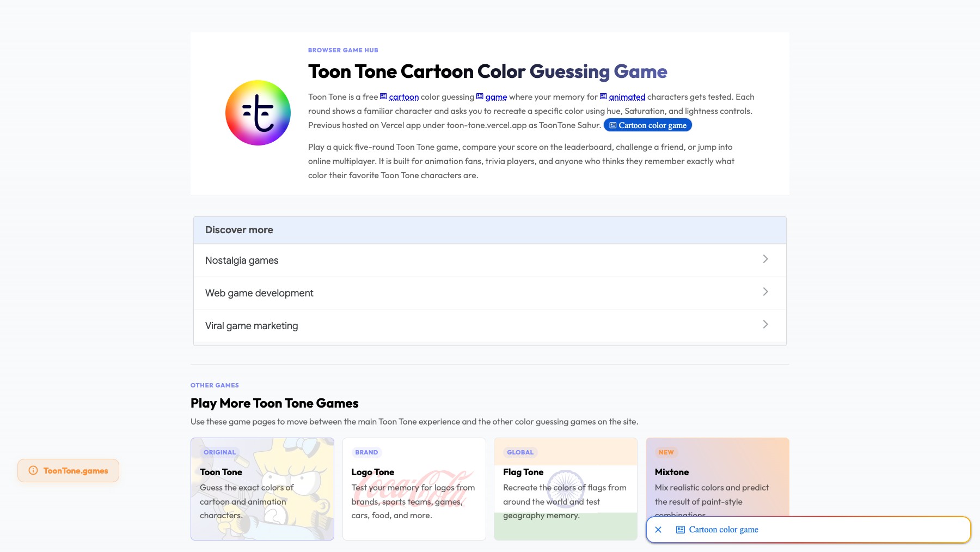Screen dimensions: 980x552
Task: Click the Toon Tone Cartoon Color Guessing Game heading
Action: (488, 71)
